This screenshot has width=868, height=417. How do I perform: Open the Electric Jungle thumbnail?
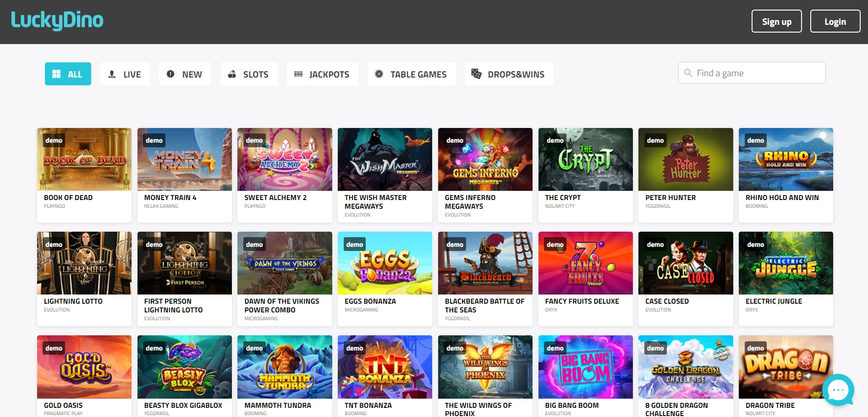point(786,263)
